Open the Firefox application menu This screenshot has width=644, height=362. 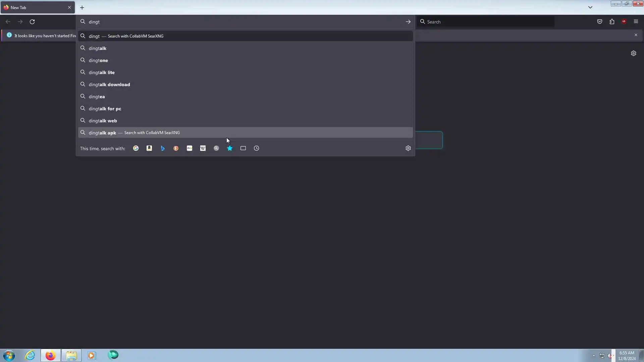click(636, 22)
